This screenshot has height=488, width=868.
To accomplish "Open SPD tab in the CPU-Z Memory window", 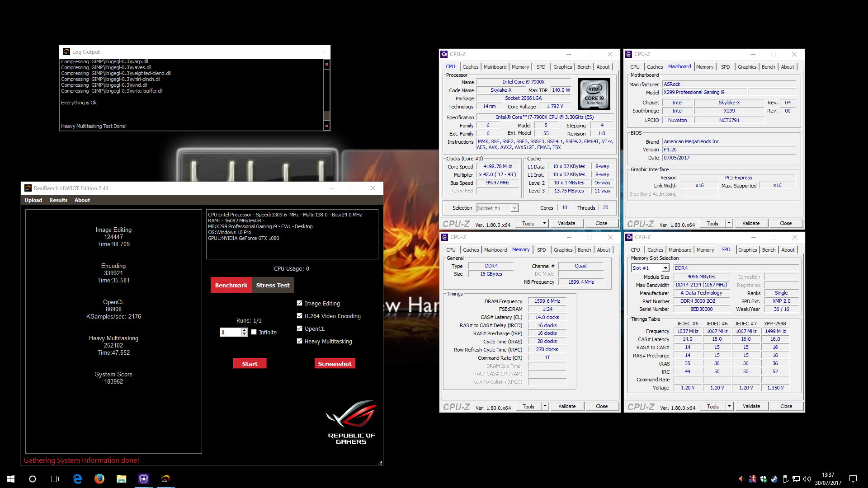I will [x=541, y=250].
